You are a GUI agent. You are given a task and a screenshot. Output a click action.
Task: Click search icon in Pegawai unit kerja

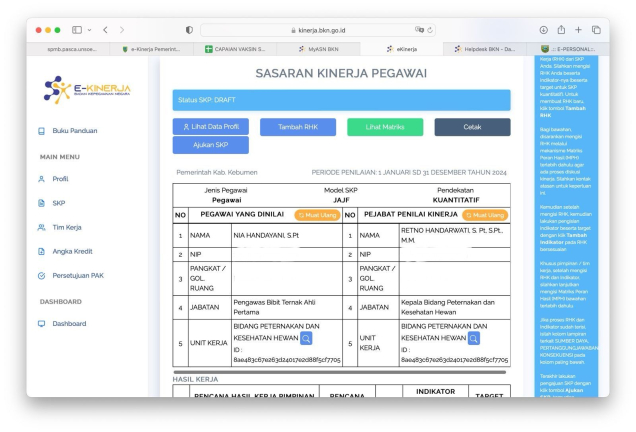[306, 338]
